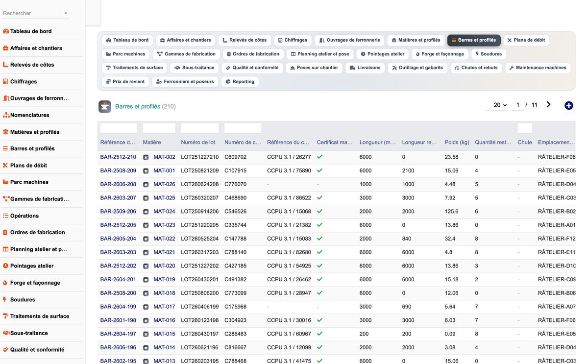588x364 pixels.
Task: Click the Matière filter input field
Action: 159,128
